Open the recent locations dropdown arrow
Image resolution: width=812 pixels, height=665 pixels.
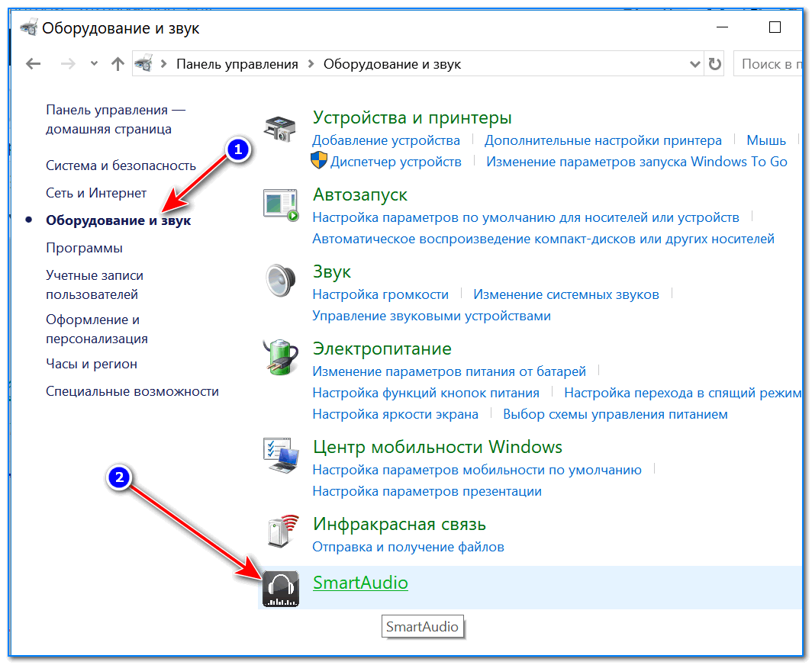click(94, 64)
